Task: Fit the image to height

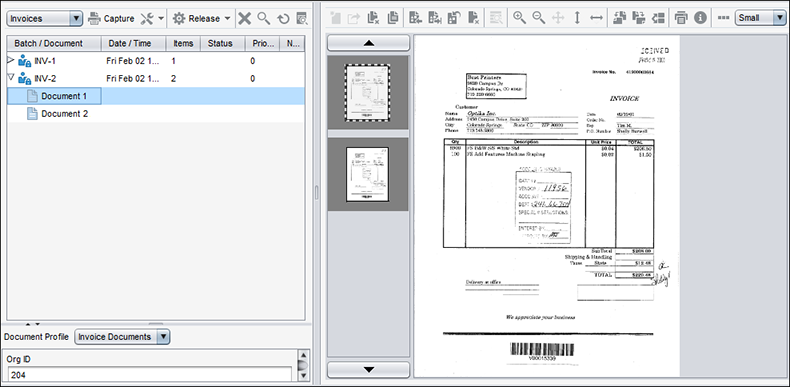Action: (x=577, y=18)
